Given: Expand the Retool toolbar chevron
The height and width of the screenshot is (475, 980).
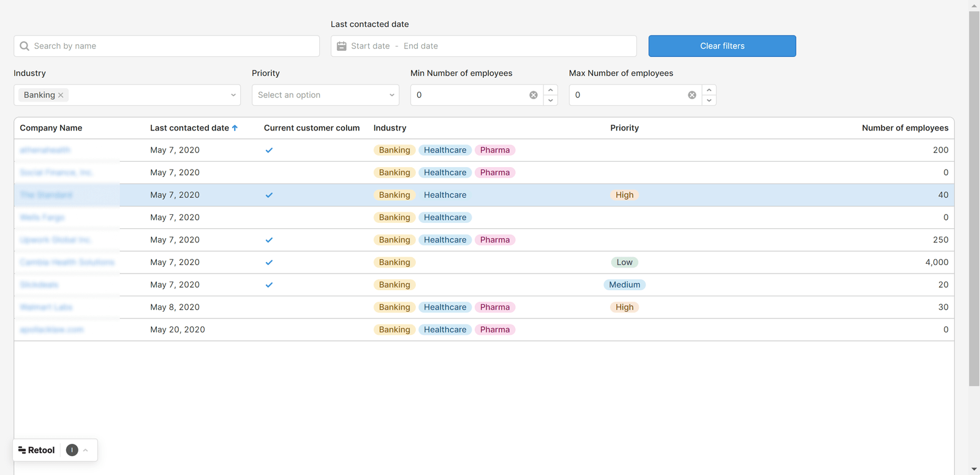Looking at the screenshot, I should [86, 450].
